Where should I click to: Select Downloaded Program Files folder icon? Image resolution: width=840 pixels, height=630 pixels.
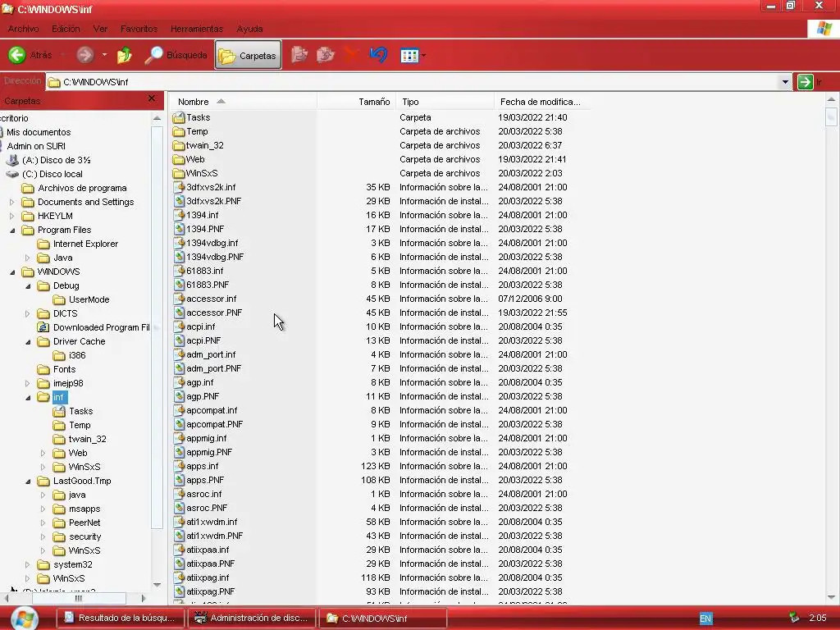point(43,327)
